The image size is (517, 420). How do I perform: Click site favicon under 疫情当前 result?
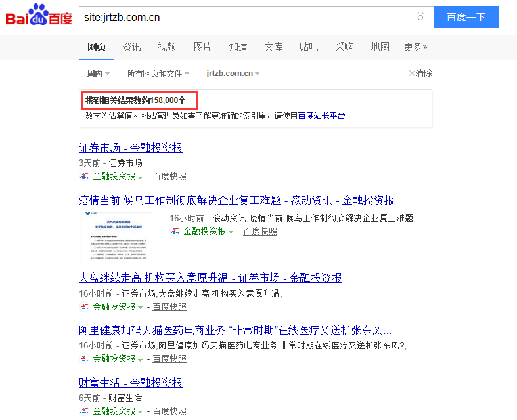(175, 231)
